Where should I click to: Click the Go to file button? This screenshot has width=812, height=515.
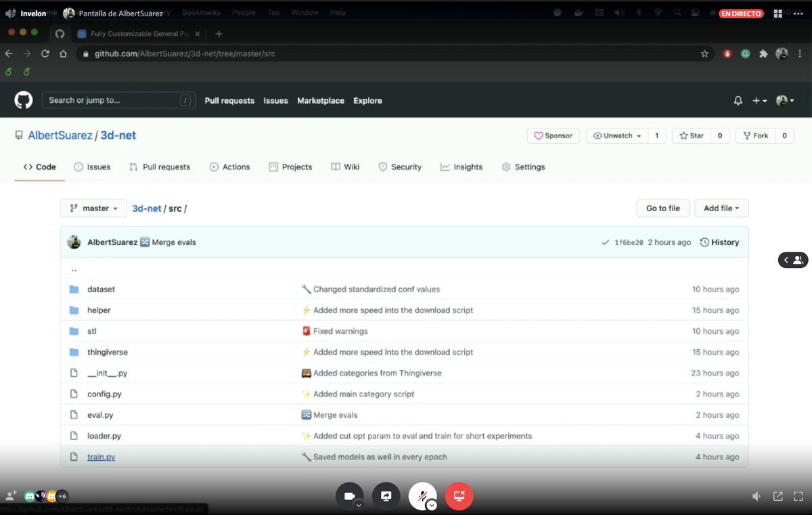pos(663,208)
